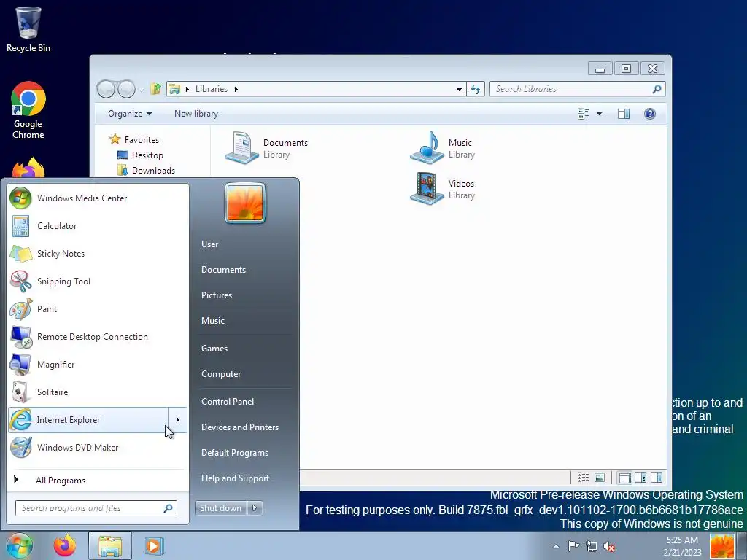Open Devices and Printers

pos(239,427)
